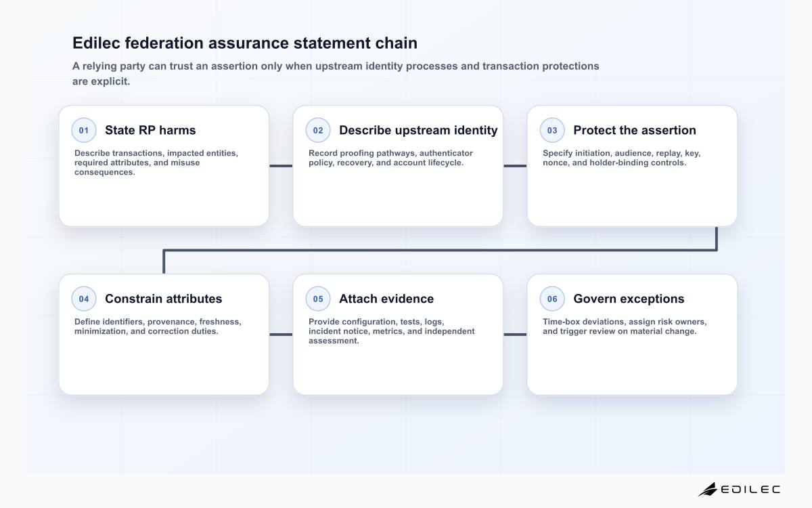812x508 pixels.
Task: Click the connector line between steps 01 and 02
Action: [281, 166]
